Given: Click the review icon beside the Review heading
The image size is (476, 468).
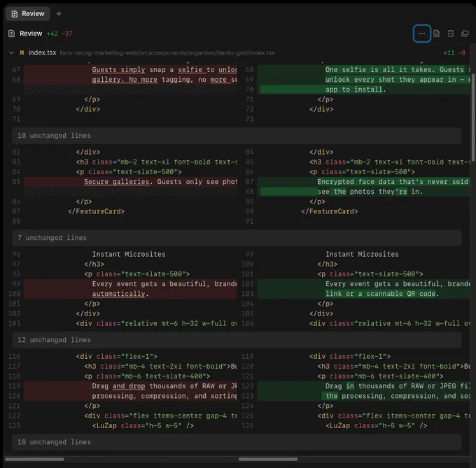Looking at the screenshot, I should tap(11, 34).
